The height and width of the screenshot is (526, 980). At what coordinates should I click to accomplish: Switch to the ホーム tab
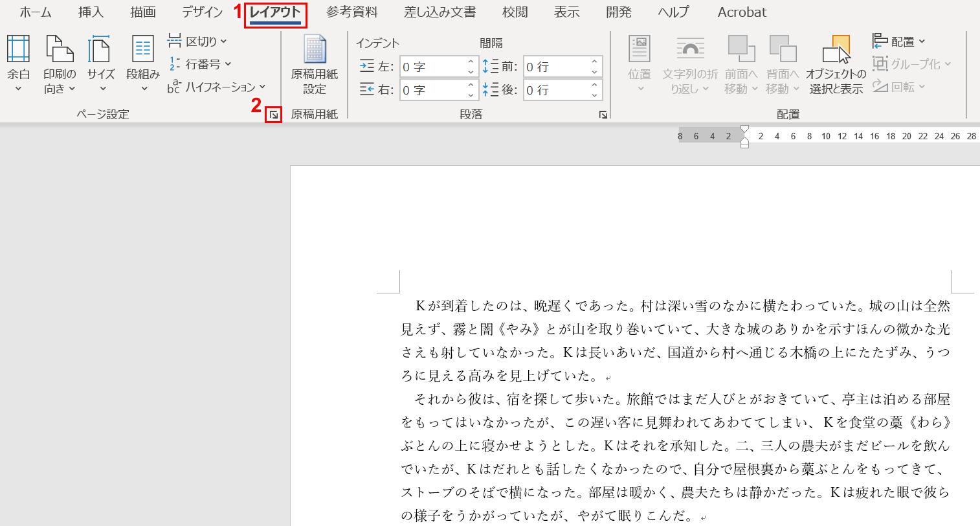click(35, 12)
